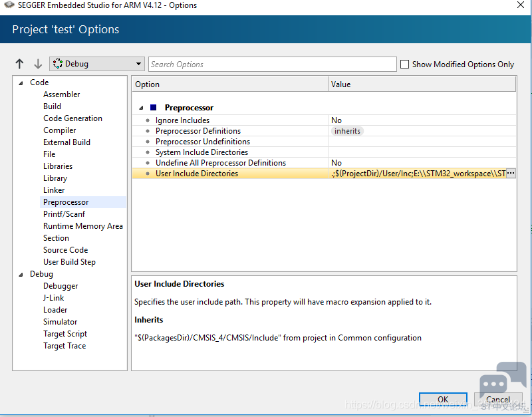Open the Printf/Scanf category
The height and width of the screenshot is (417, 532).
[x=64, y=214]
